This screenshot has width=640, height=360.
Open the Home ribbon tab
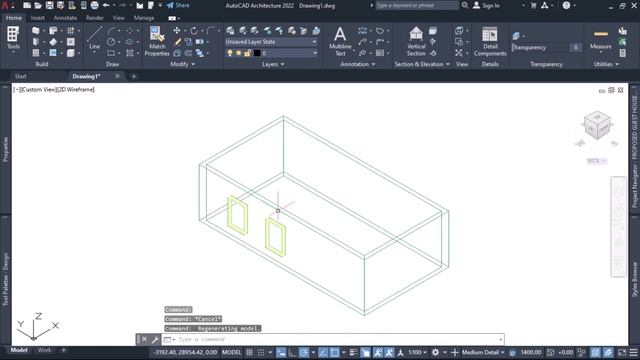pos(14,18)
